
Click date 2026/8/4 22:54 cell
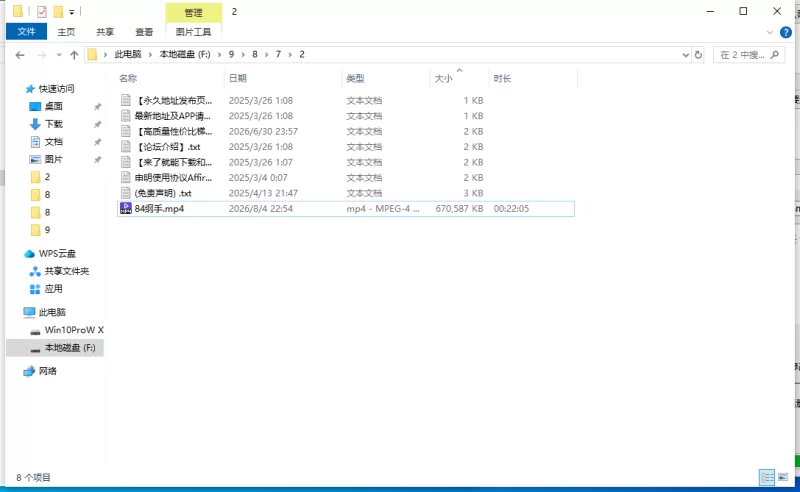(261, 208)
